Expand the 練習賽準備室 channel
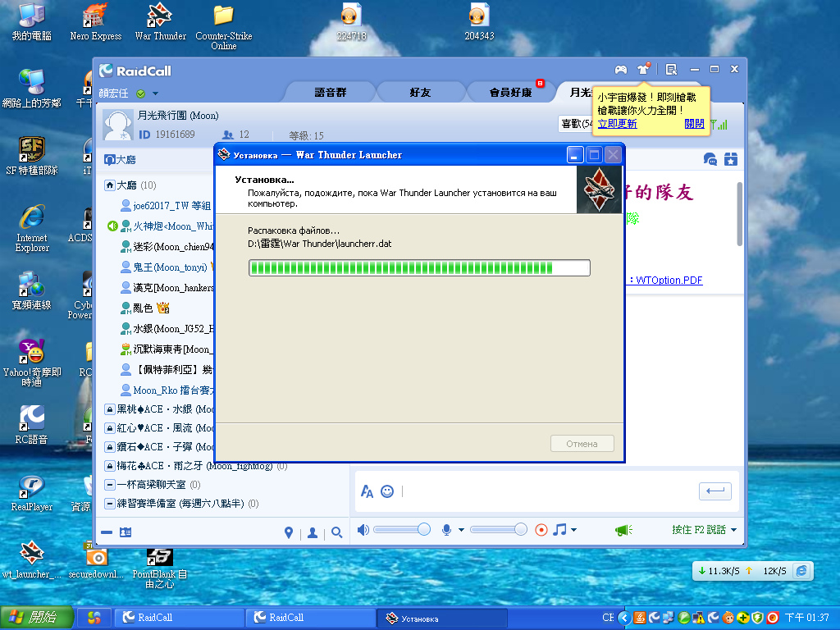The width and height of the screenshot is (840, 630). click(109, 504)
